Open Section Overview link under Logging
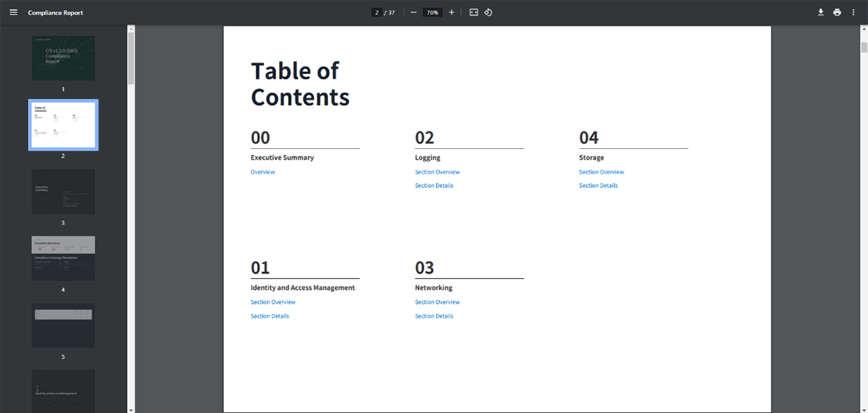Image resolution: width=868 pixels, height=413 pixels. (438, 172)
